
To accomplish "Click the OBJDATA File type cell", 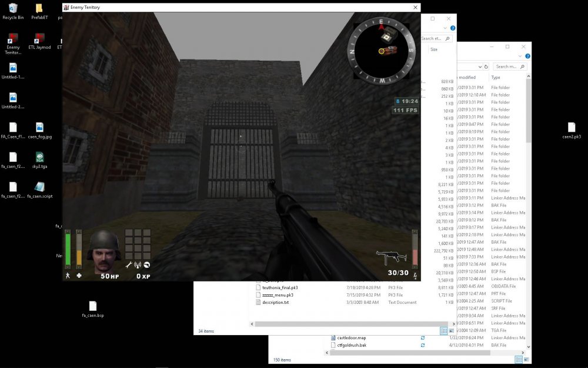I will [503, 286].
